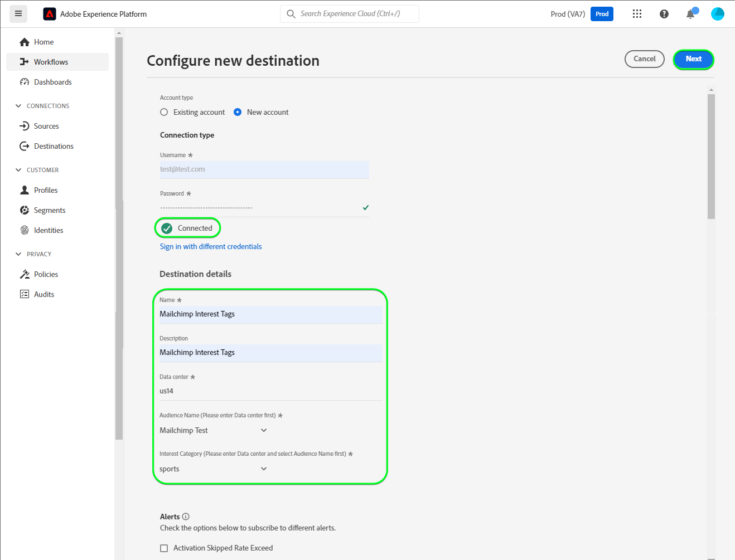Open the app switcher grid icon

(637, 14)
